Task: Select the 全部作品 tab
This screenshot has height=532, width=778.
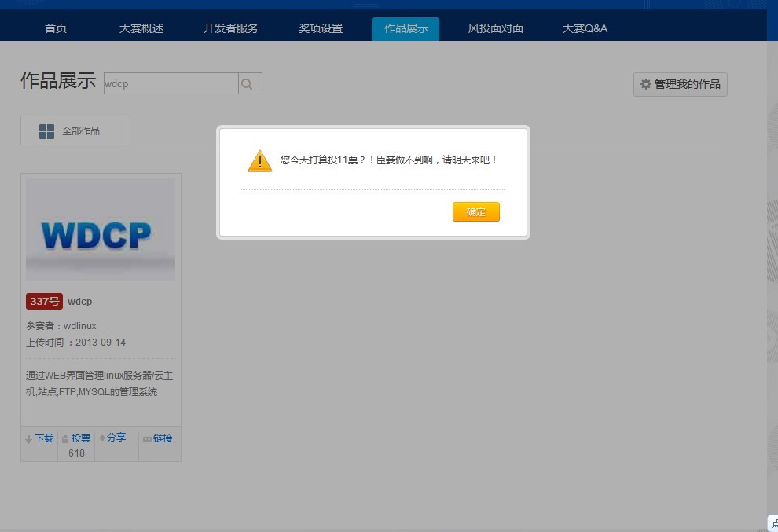Action: tap(75, 131)
